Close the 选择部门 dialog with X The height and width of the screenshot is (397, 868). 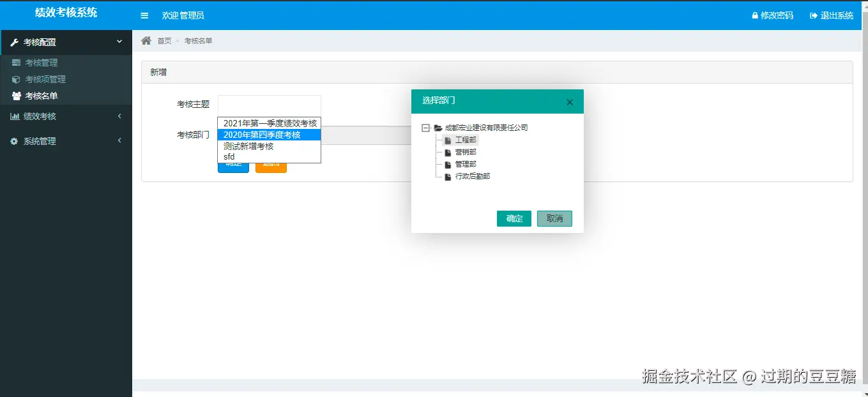click(570, 102)
